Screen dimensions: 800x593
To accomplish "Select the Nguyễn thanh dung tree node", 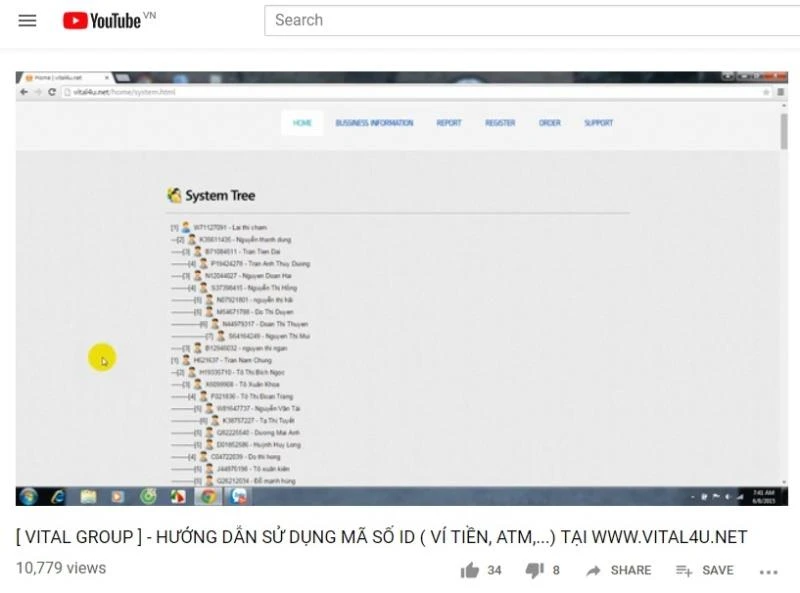I will coord(245,239).
